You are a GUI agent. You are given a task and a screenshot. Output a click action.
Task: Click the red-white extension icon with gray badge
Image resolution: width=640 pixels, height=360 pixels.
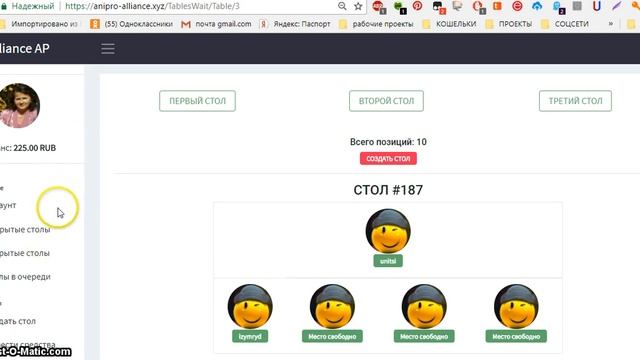(478, 7)
